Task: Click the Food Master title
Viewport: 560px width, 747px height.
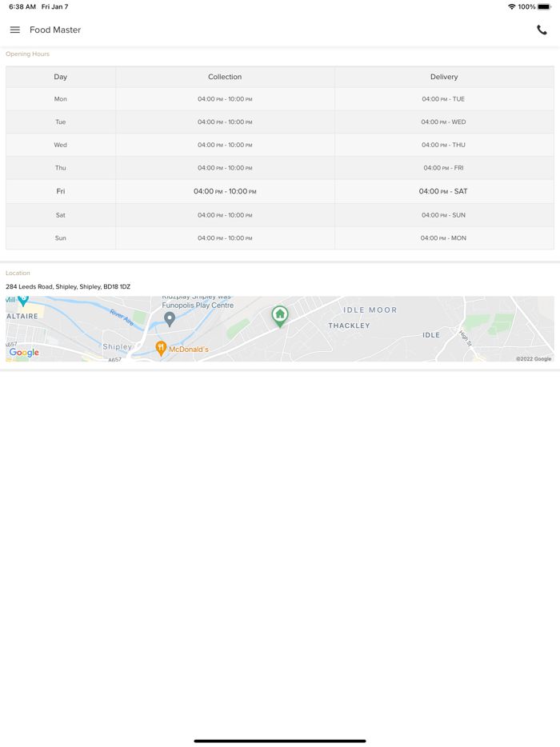Action: (55, 30)
